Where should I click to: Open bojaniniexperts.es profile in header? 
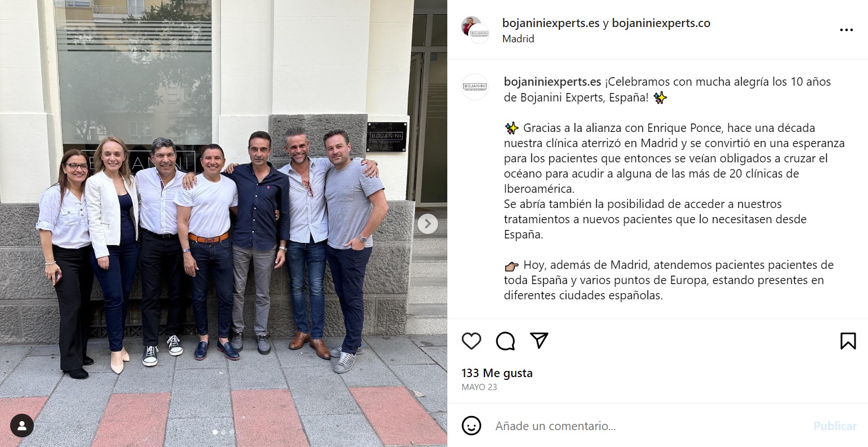(551, 23)
